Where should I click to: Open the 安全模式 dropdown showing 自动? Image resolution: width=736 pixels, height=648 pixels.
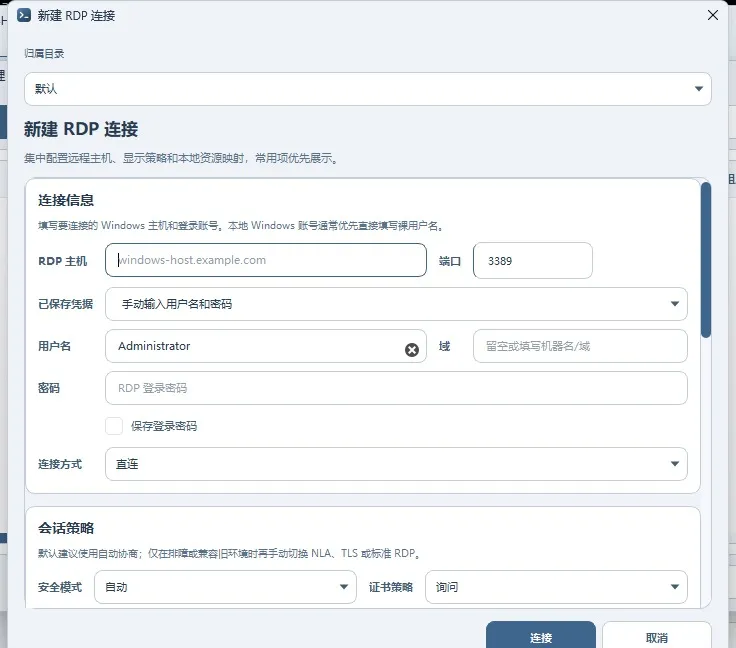225,587
